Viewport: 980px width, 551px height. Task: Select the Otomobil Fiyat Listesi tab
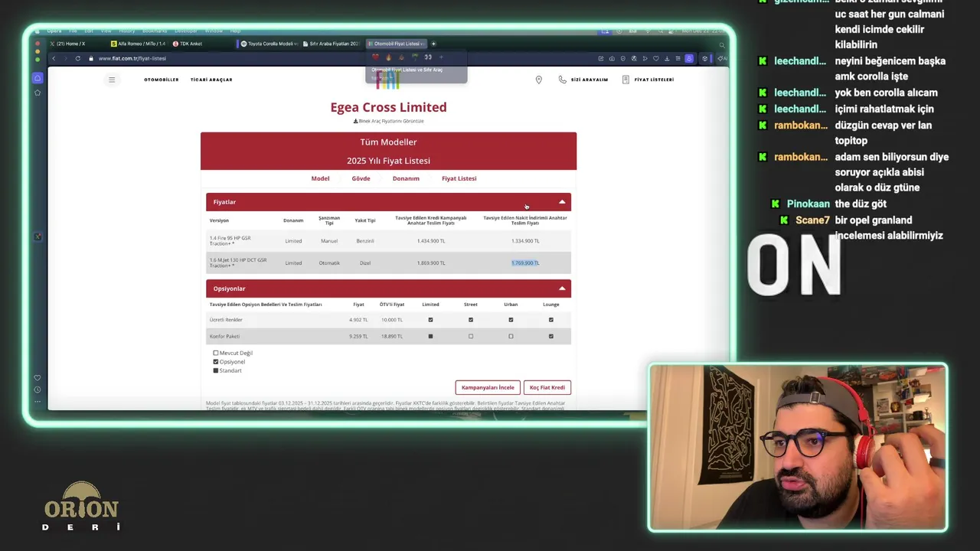click(x=396, y=44)
